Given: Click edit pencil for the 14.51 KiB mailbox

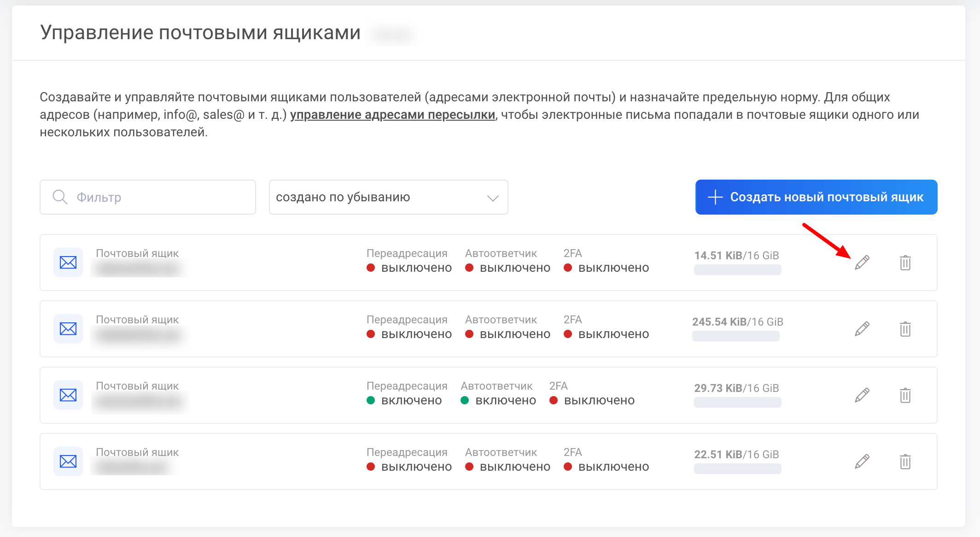Looking at the screenshot, I should [862, 263].
